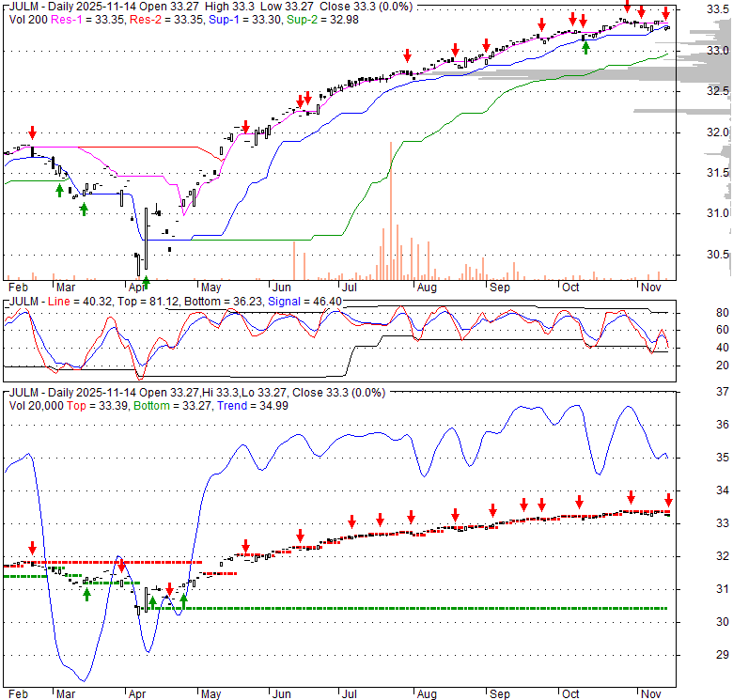Screen dimensions: 733x700
Task: Click the Jul month label under top chart
Action: click(x=350, y=288)
